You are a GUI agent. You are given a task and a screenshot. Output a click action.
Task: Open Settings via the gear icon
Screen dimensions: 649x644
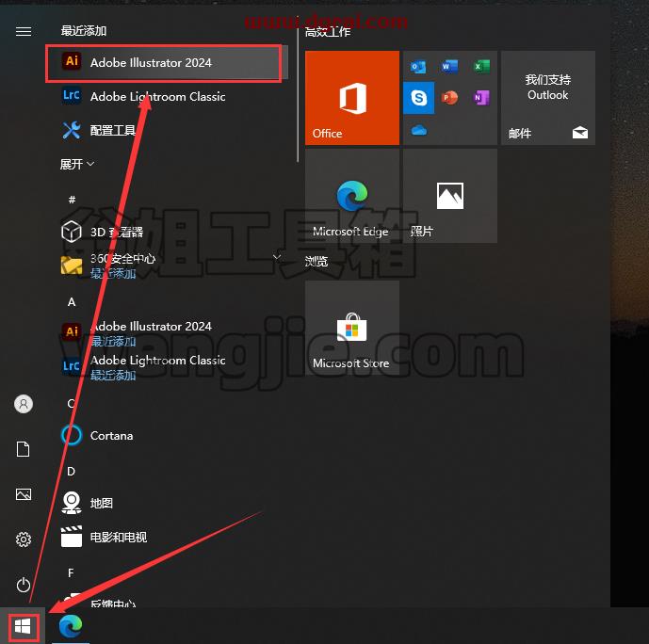pyautogui.click(x=24, y=539)
